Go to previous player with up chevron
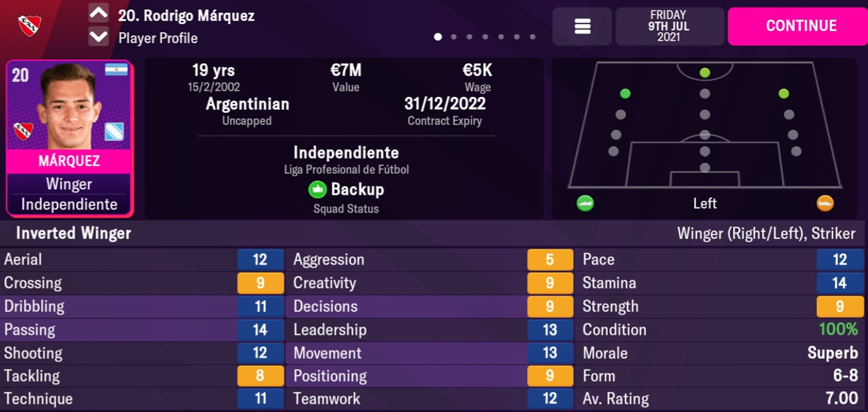This screenshot has height=412, width=868. click(x=99, y=13)
